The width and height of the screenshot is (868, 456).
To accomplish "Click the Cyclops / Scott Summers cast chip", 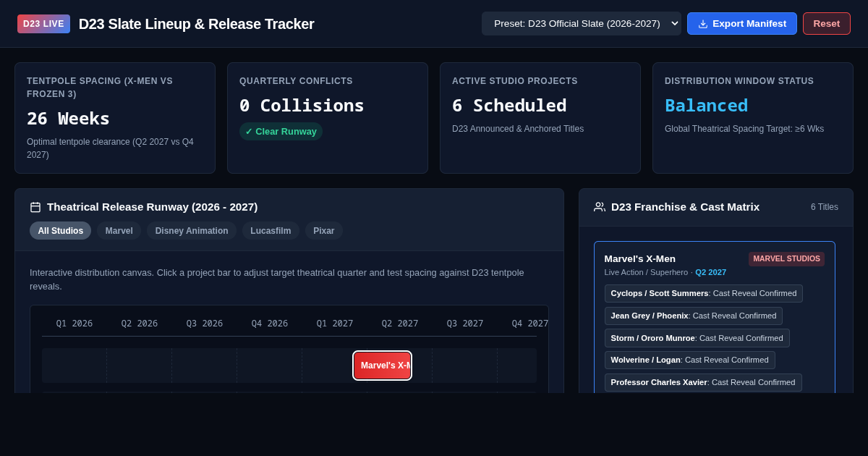I will coord(704,293).
